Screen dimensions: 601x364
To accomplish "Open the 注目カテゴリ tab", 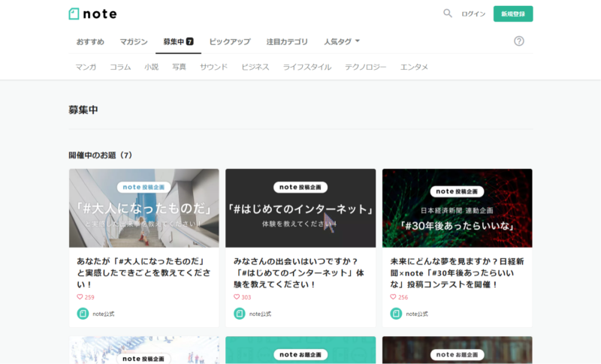I will pyautogui.click(x=287, y=42).
